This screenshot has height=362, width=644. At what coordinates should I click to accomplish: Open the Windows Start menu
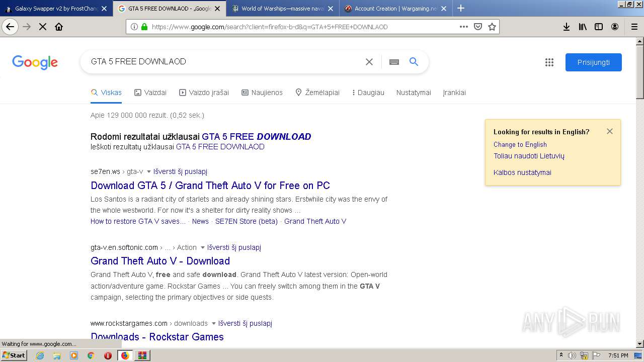click(x=14, y=355)
